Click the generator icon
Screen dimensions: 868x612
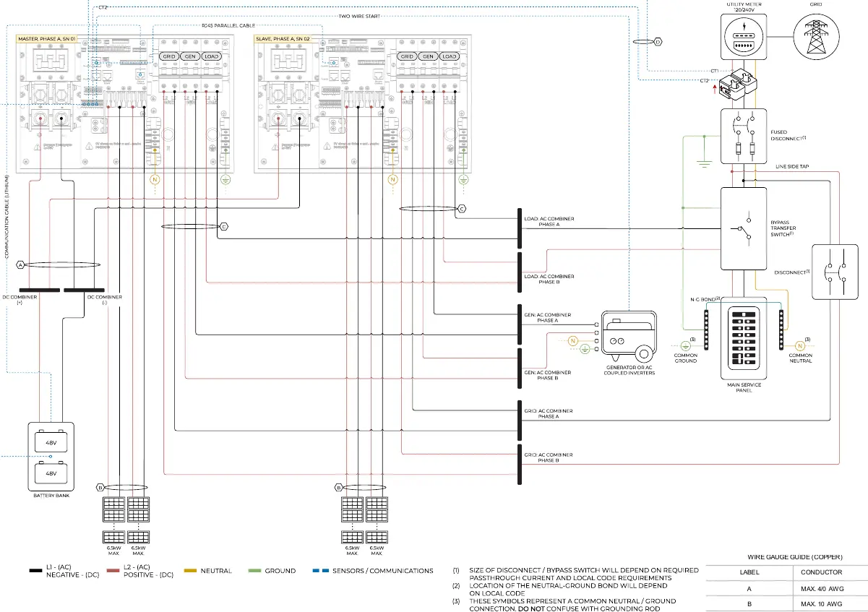coord(631,336)
